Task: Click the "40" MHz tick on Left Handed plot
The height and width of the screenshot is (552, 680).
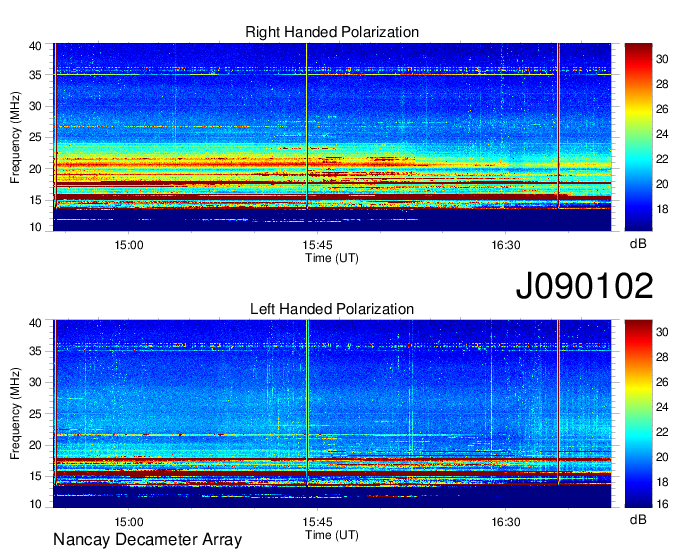Action: click(x=35, y=323)
